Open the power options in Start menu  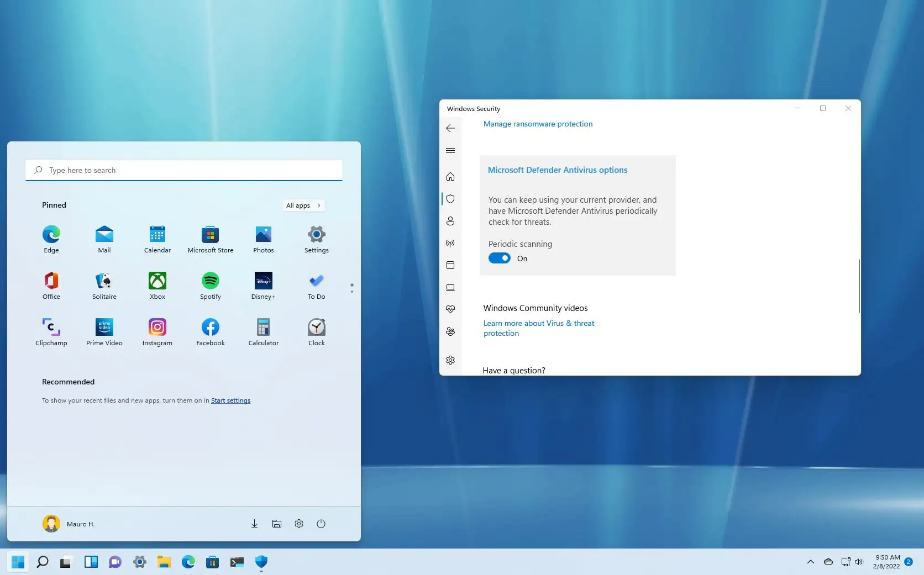tap(321, 524)
